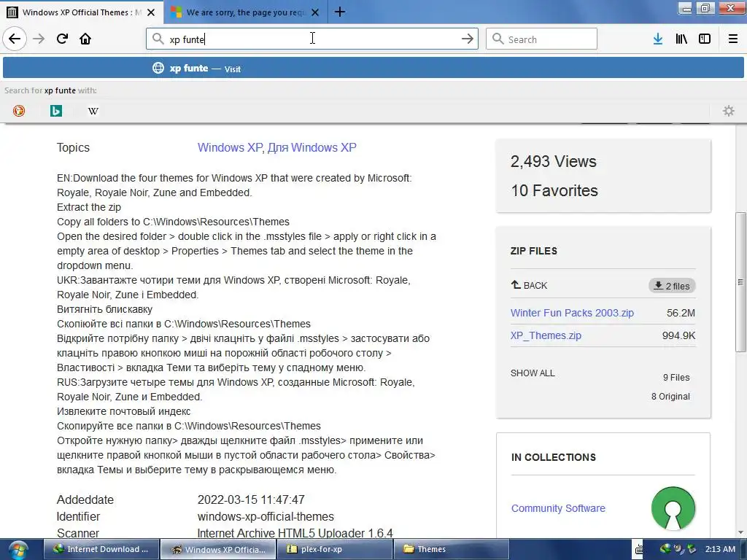
Task: Open the Themes folder taskbar item
Action: pos(450,549)
